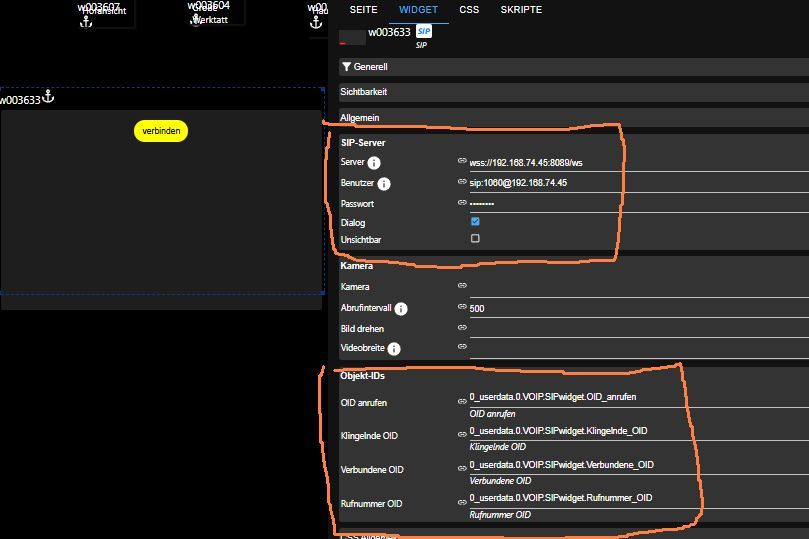
Task: Open the CSS tab
Action: coord(469,10)
